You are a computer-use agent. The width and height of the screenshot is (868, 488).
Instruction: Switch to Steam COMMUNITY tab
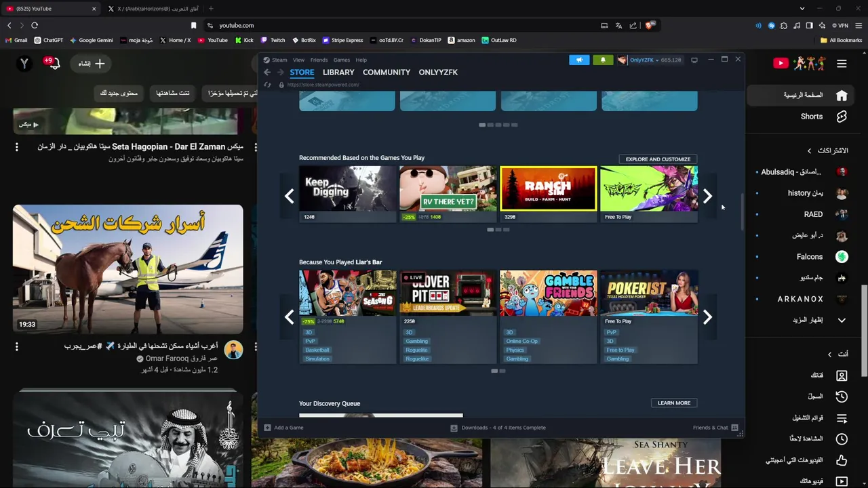(387, 72)
